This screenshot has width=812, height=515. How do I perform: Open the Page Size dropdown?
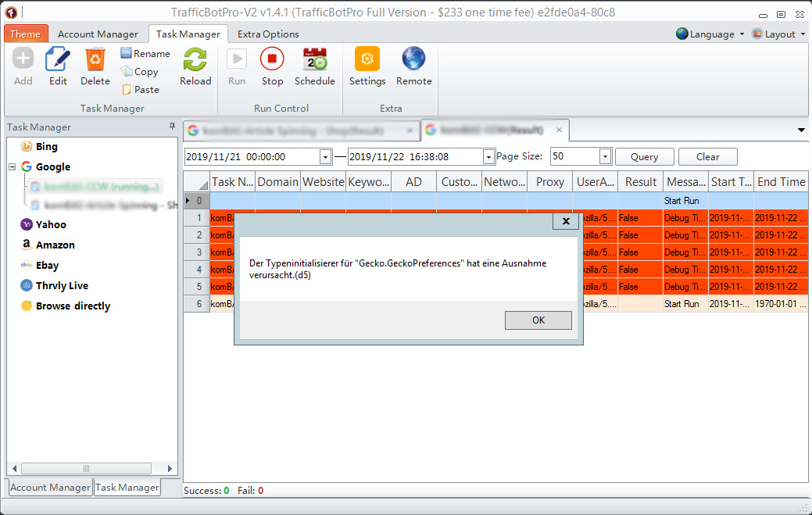point(605,157)
